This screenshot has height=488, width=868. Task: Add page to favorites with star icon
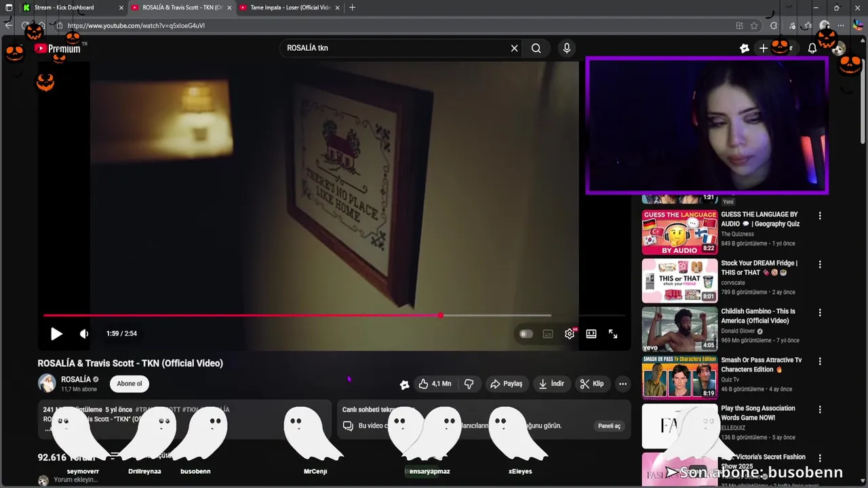pos(754,26)
